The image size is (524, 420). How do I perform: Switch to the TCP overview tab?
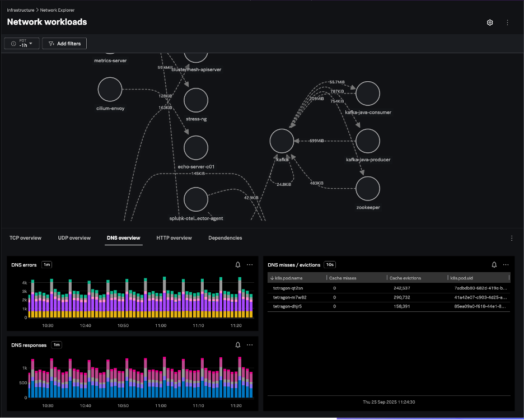coord(25,238)
